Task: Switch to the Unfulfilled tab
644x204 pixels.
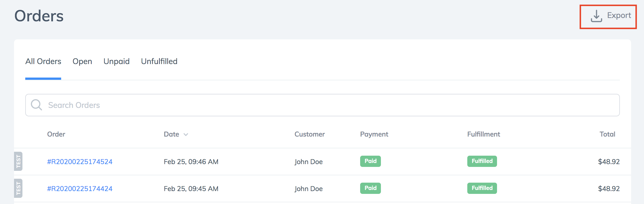Action: pos(159,61)
